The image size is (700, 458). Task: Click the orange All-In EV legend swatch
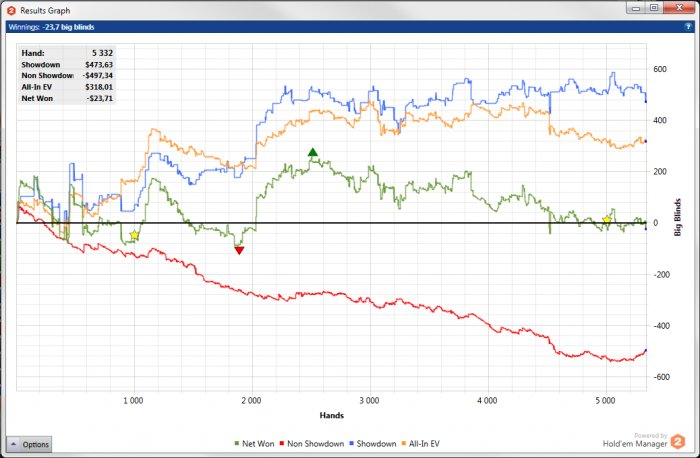coord(404,444)
